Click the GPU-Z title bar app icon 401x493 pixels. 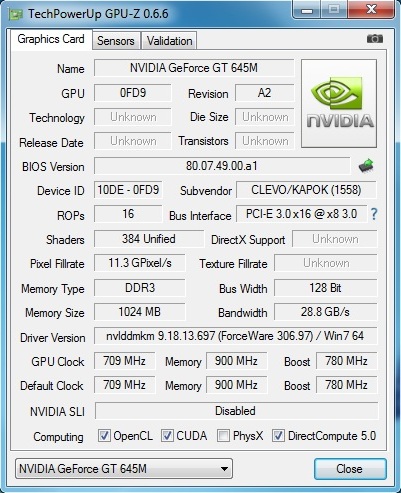pyautogui.click(x=15, y=14)
